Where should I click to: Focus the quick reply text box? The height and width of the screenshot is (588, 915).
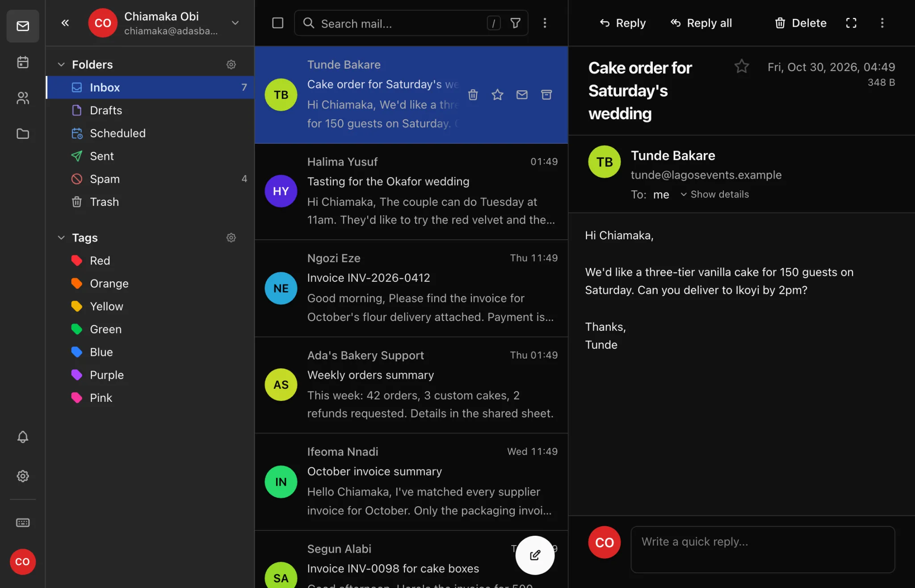point(763,549)
